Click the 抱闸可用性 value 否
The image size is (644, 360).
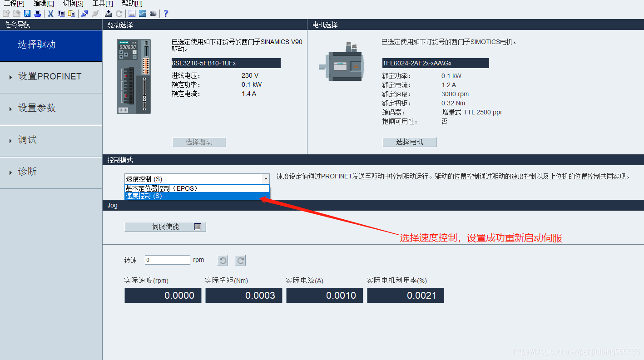(444, 121)
